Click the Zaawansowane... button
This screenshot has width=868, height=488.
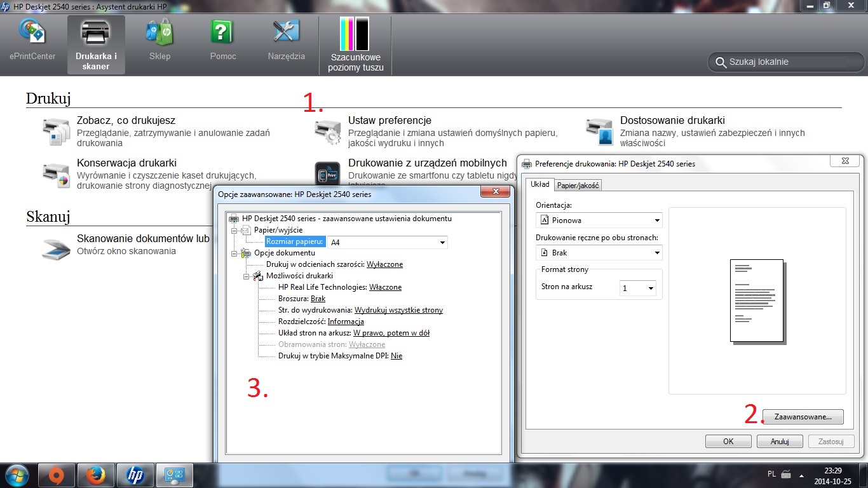pyautogui.click(x=803, y=417)
